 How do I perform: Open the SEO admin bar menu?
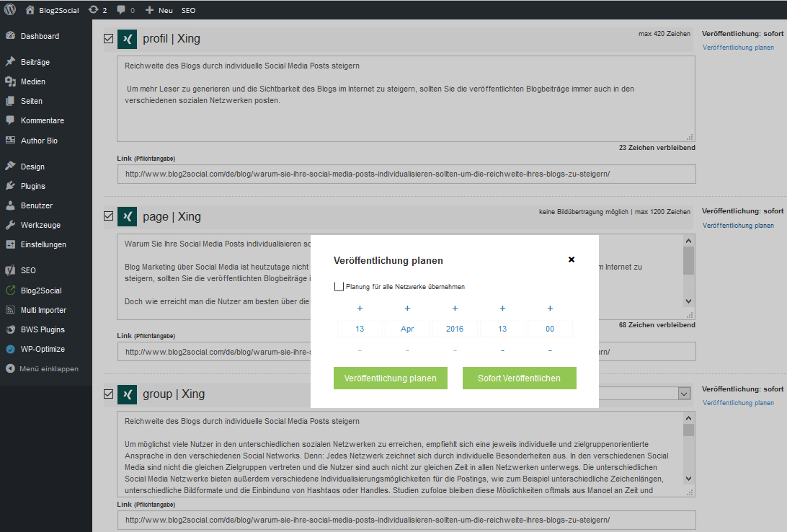(x=188, y=10)
